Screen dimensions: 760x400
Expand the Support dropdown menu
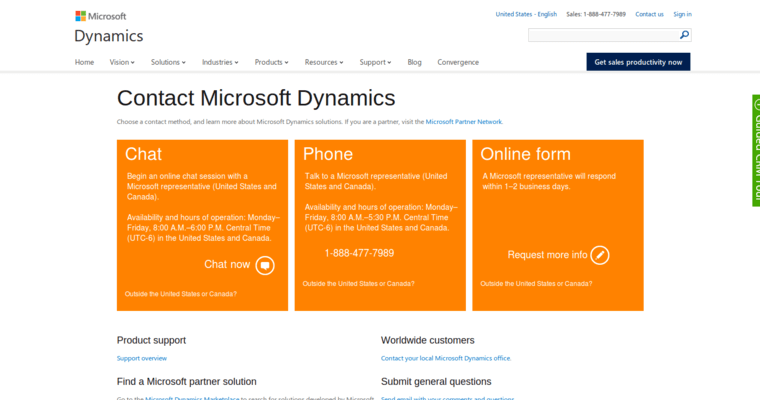(375, 62)
